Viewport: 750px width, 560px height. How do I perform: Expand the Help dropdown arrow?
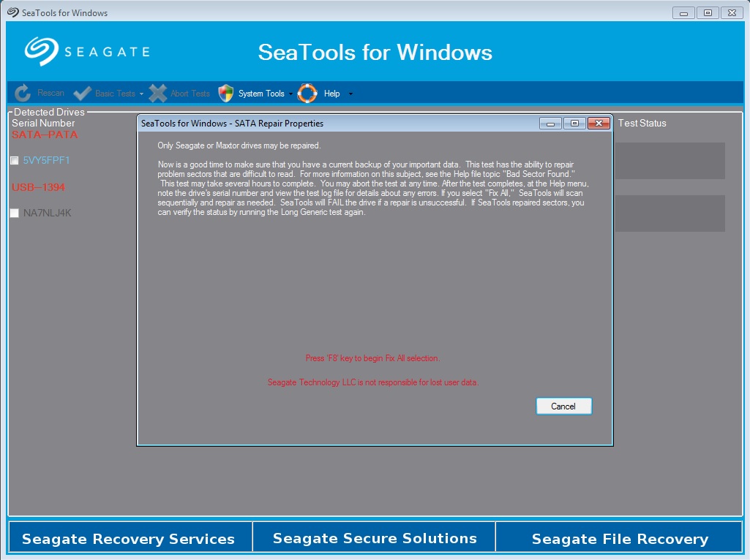[x=350, y=94]
